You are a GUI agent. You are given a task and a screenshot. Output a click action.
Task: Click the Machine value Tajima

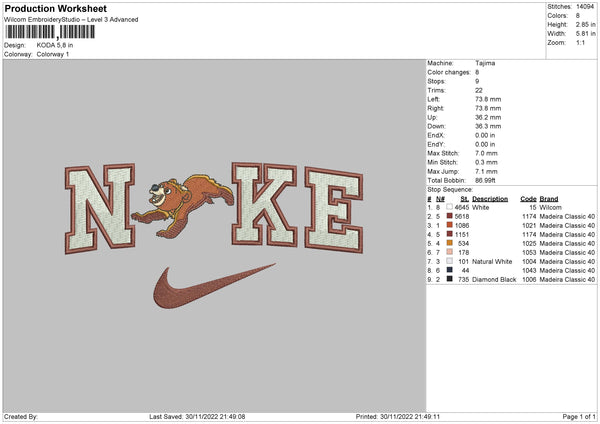coord(485,63)
